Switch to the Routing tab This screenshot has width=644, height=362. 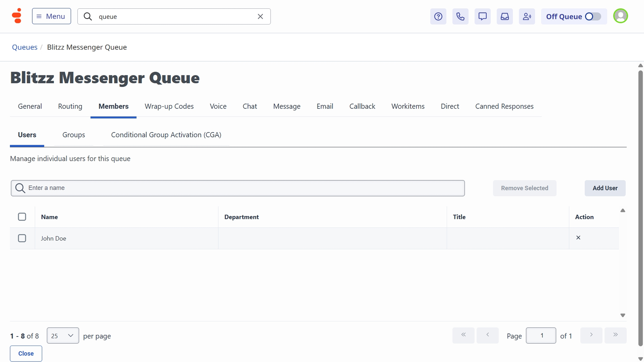point(70,106)
